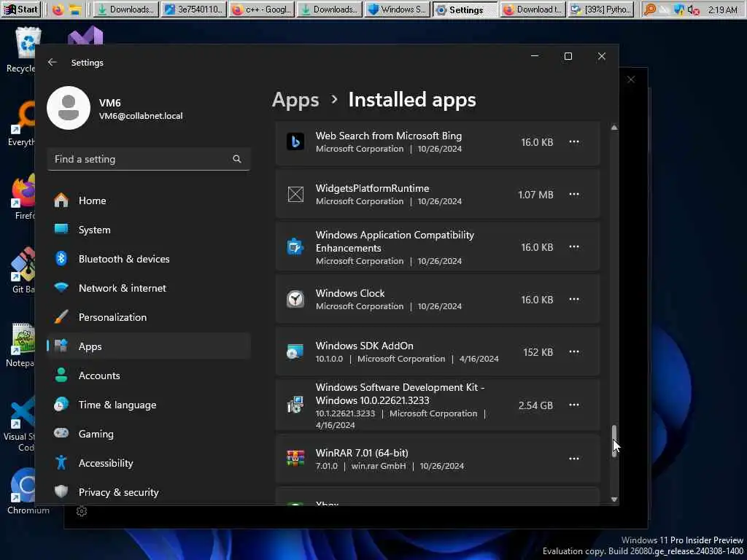
Task: Open more options for Windows Clock
Action: [574, 300]
